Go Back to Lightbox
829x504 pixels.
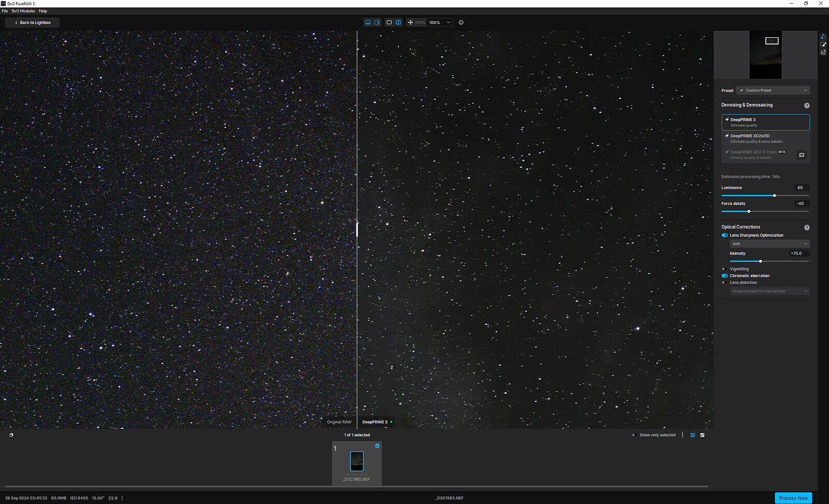33,22
